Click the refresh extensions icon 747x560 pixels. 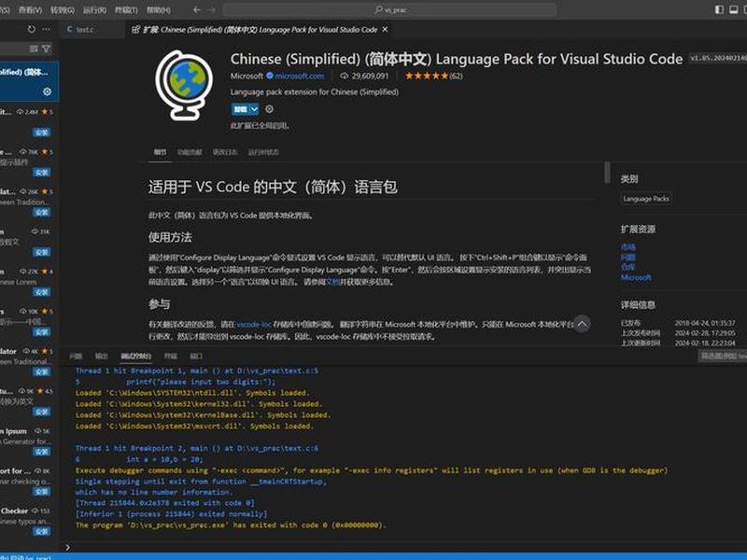[x=32, y=29]
